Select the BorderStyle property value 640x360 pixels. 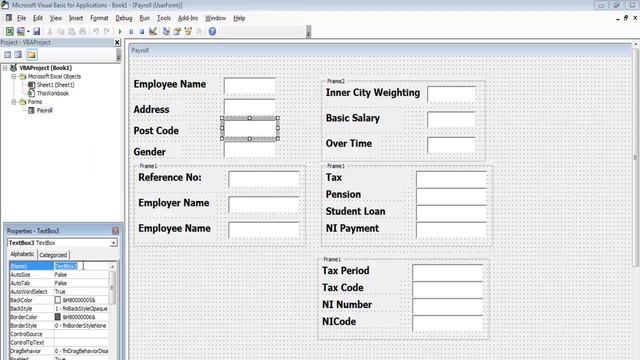click(81, 326)
